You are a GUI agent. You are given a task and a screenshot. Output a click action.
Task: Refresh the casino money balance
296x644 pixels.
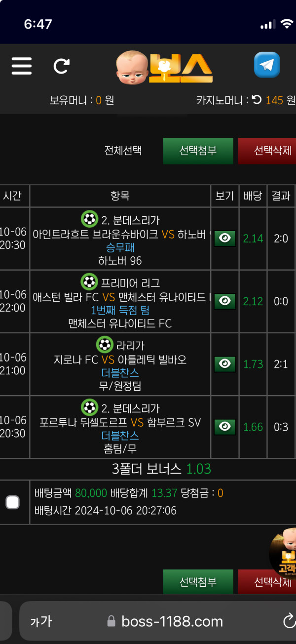click(257, 100)
